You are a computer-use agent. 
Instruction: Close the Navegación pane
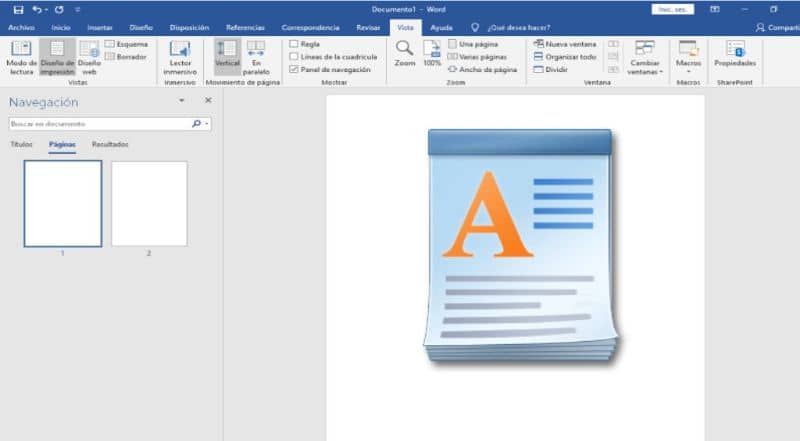point(208,101)
